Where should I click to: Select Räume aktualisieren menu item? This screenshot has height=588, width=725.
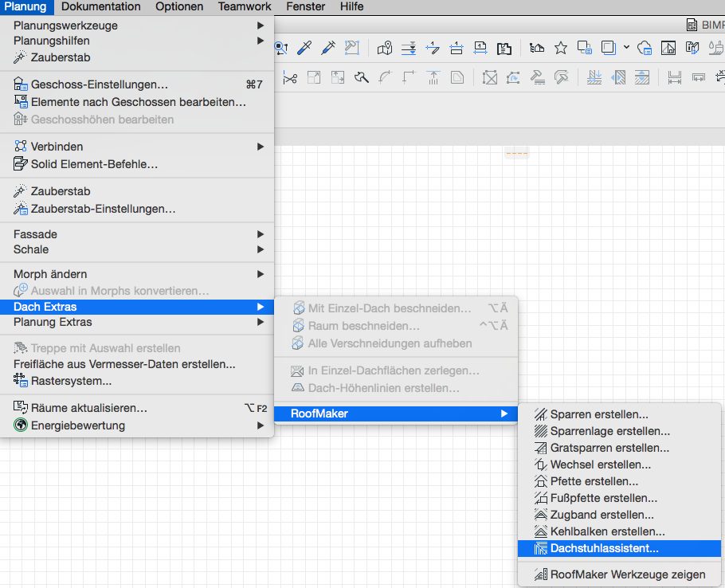pyautogui.click(x=88, y=408)
